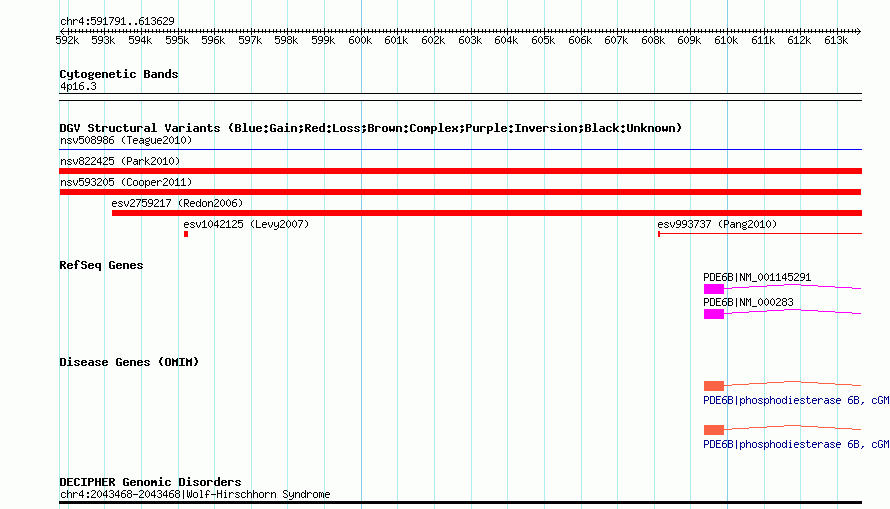Viewport: 890px width, 509px height.
Task: Click the 600k ruler tick label
Action: pos(360,40)
